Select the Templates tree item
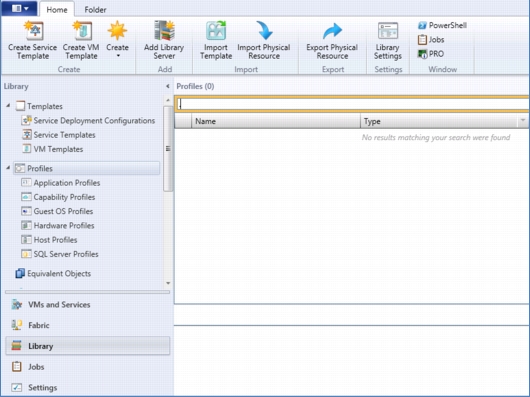The width and height of the screenshot is (530, 397). (39, 106)
